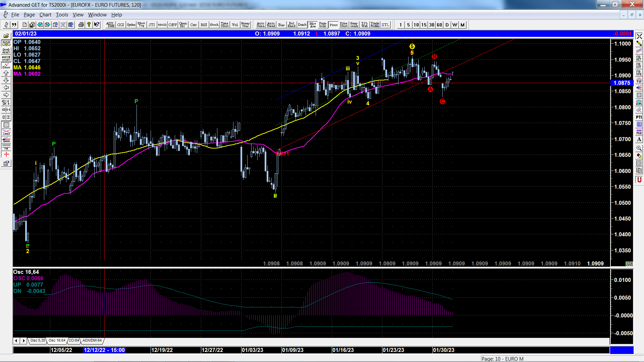
Task: Open the STUDY tool in left sidebar
Action: tap(6, 58)
